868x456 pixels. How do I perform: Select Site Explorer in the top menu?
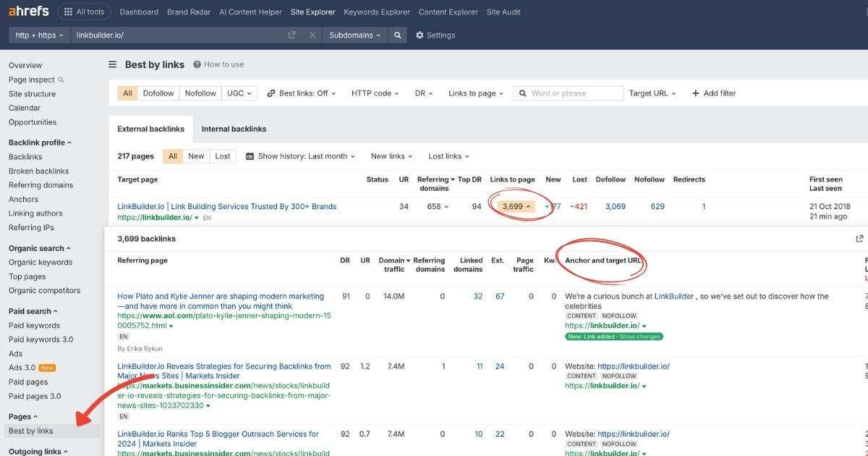pyautogui.click(x=313, y=12)
